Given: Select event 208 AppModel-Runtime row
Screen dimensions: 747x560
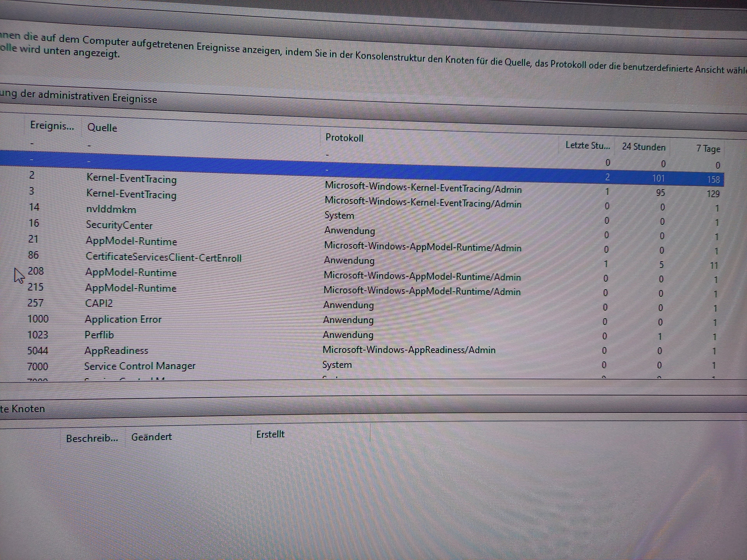Looking at the screenshot, I should (131, 273).
